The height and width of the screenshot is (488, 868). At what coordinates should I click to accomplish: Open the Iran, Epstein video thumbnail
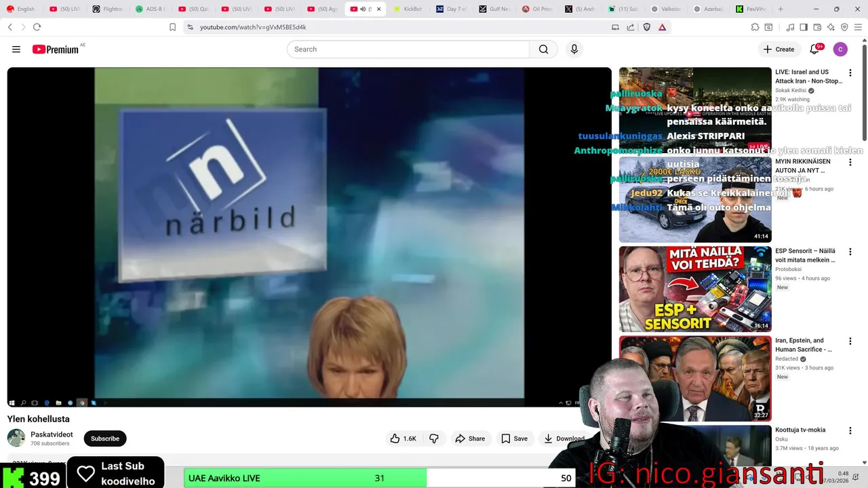pos(695,378)
